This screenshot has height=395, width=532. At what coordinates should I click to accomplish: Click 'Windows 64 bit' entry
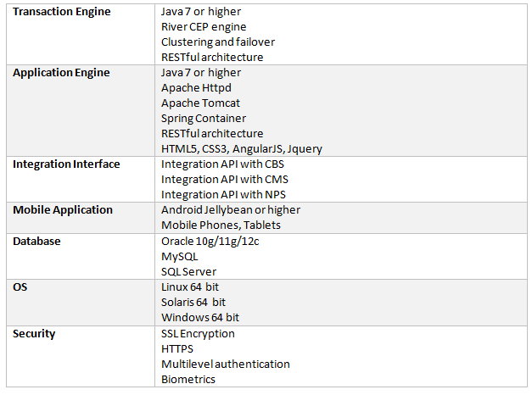[200, 318]
